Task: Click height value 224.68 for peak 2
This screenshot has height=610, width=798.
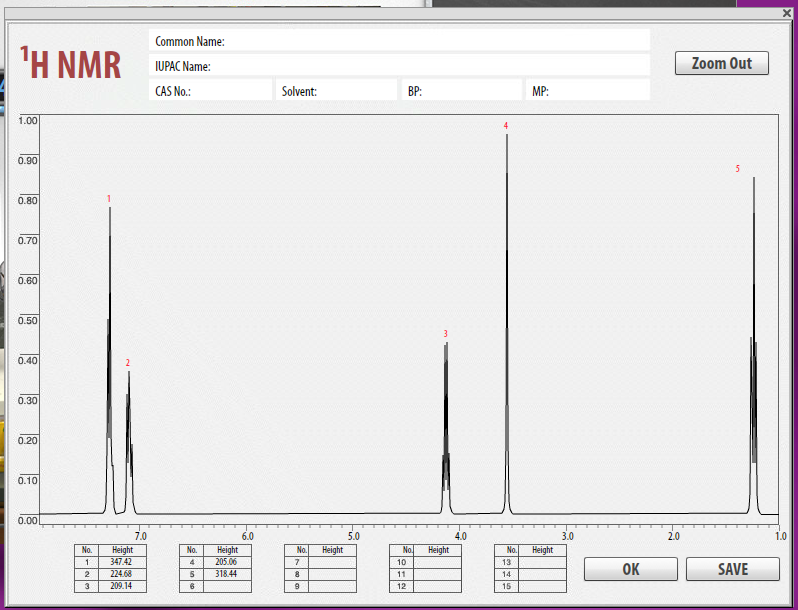Action: click(x=122, y=574)
